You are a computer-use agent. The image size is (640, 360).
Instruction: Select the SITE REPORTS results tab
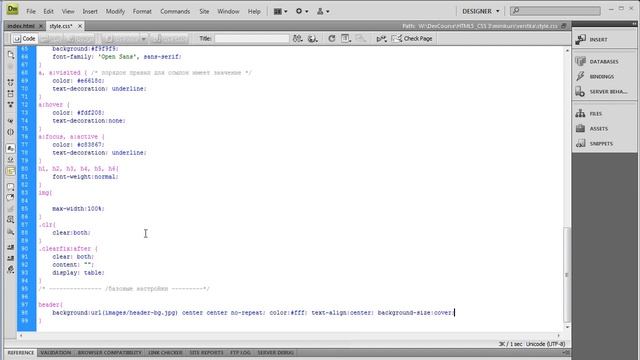[x=206, y=353]
